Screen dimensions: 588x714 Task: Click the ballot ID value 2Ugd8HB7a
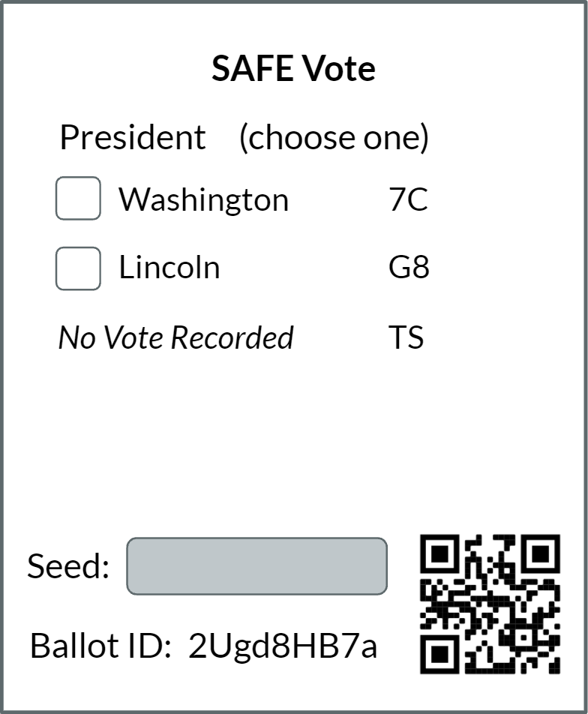click(283, 646)
